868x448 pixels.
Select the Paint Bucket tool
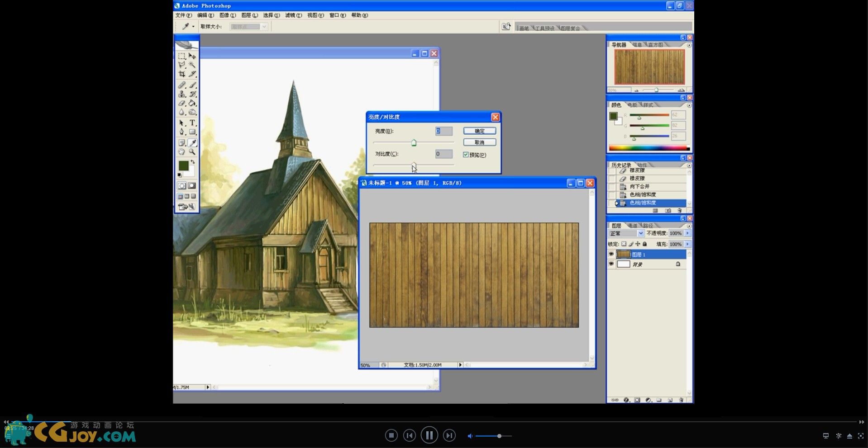[x=192, y=103]
